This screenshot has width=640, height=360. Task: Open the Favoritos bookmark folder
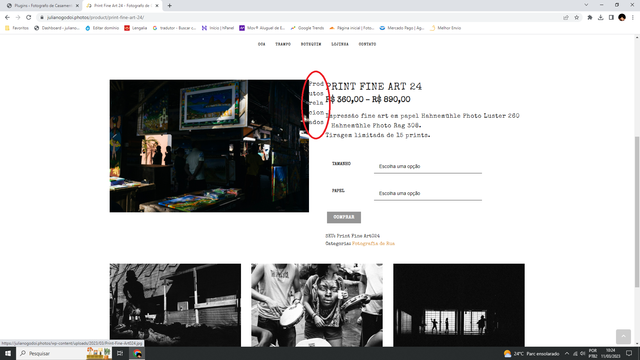(17, 28)
